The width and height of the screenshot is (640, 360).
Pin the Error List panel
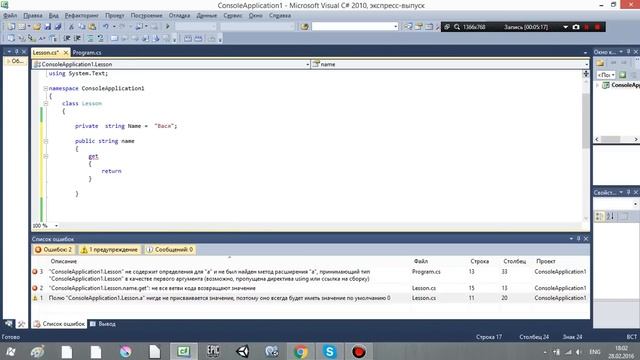pyautogui.click(x=578, y=238)
